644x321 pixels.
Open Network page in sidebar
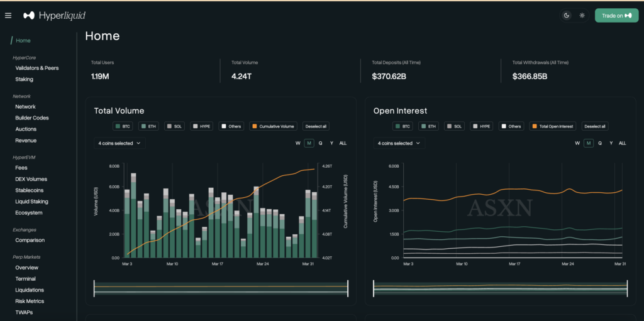25,107
